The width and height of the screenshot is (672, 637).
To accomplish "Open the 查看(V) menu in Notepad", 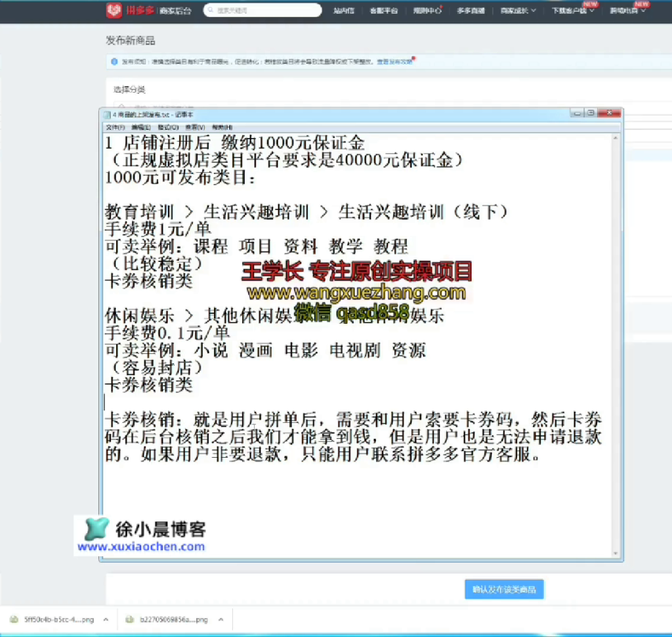I will 196,127.
